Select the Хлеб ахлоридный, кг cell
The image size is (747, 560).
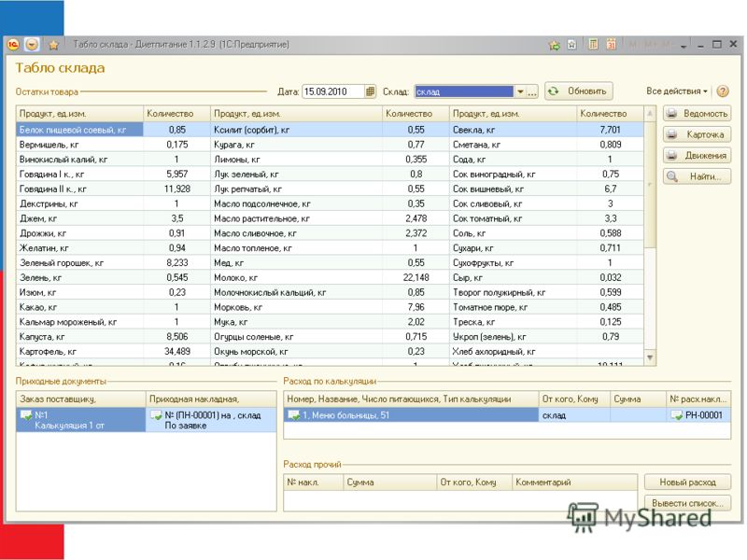(x=513, y=352)
